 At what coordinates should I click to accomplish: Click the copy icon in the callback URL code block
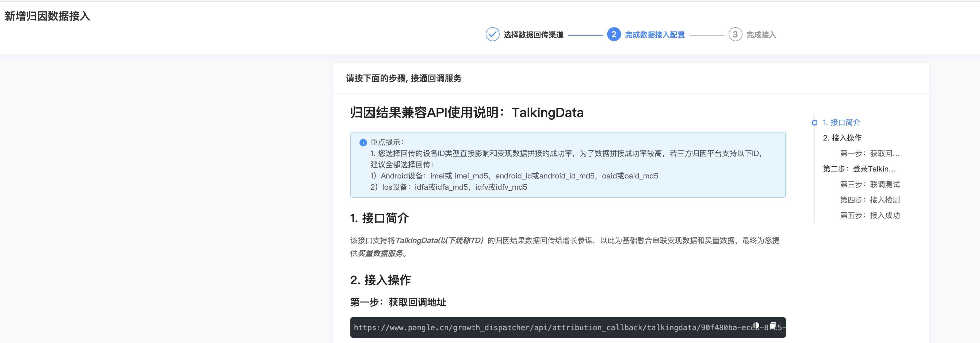coord(773,326)
